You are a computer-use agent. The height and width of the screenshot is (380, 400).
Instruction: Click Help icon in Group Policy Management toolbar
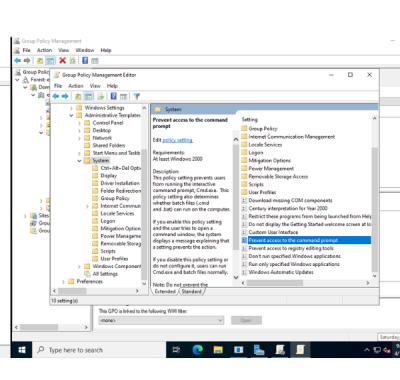[x=85, y=60]
